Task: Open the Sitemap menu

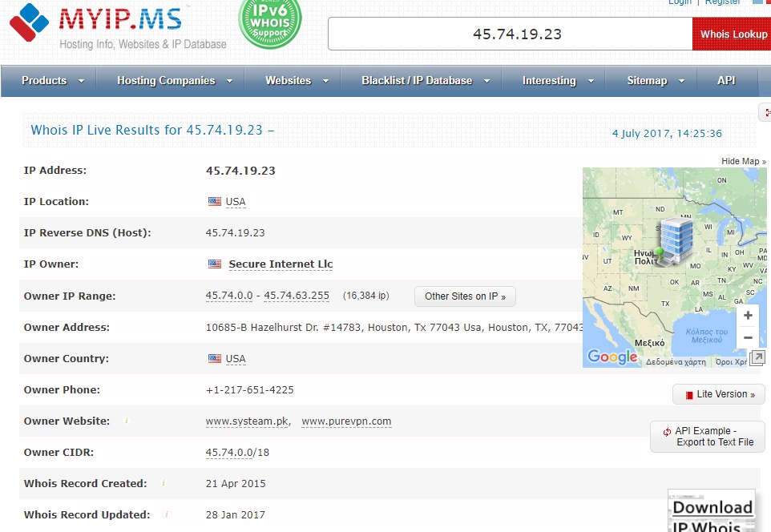Action: pos(647,81)
